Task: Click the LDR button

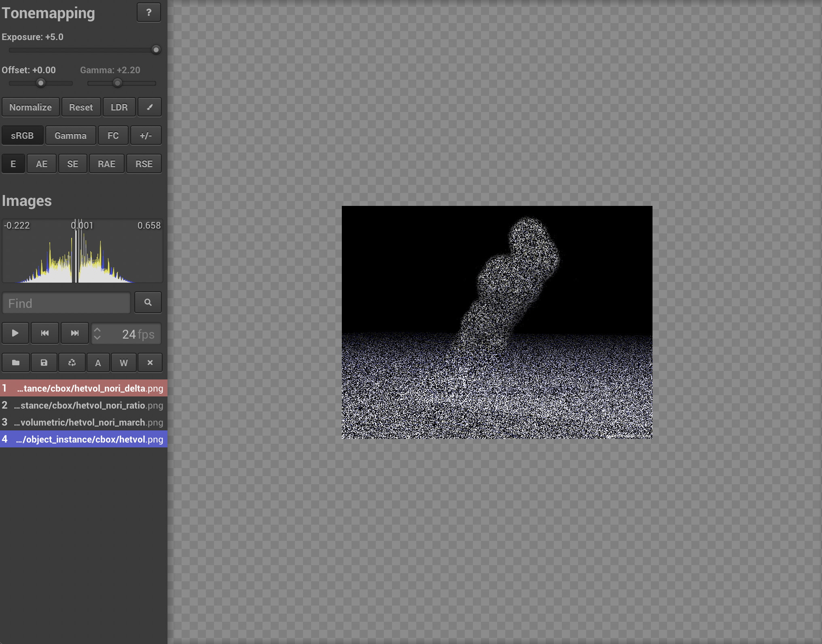Action: point(119,107)
